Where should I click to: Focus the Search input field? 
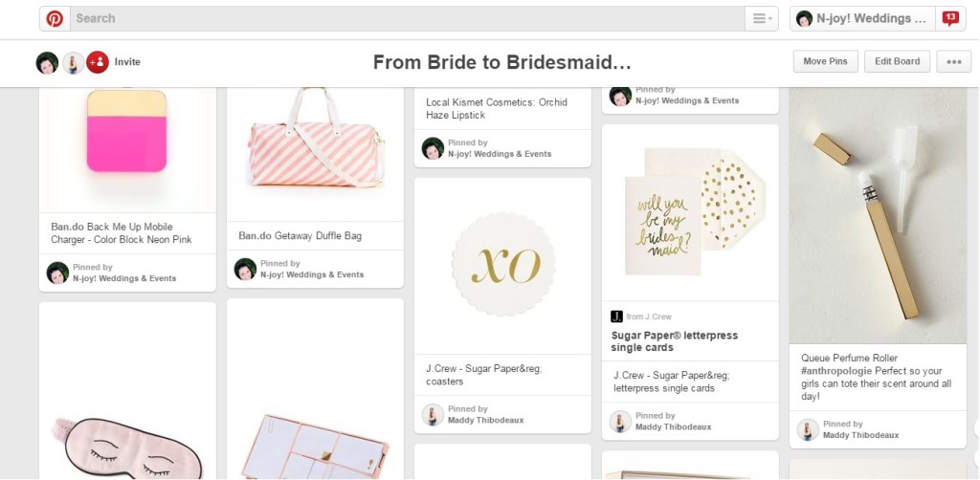coord(407,19)
